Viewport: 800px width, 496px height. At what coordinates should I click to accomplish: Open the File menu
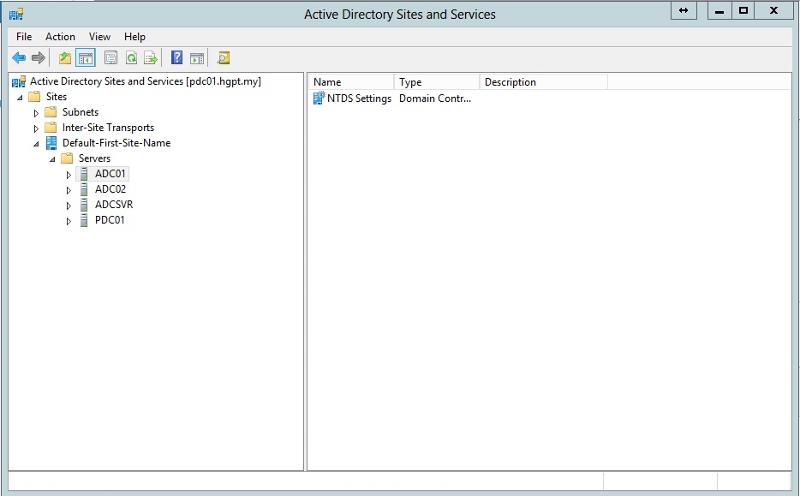(24, 36)
